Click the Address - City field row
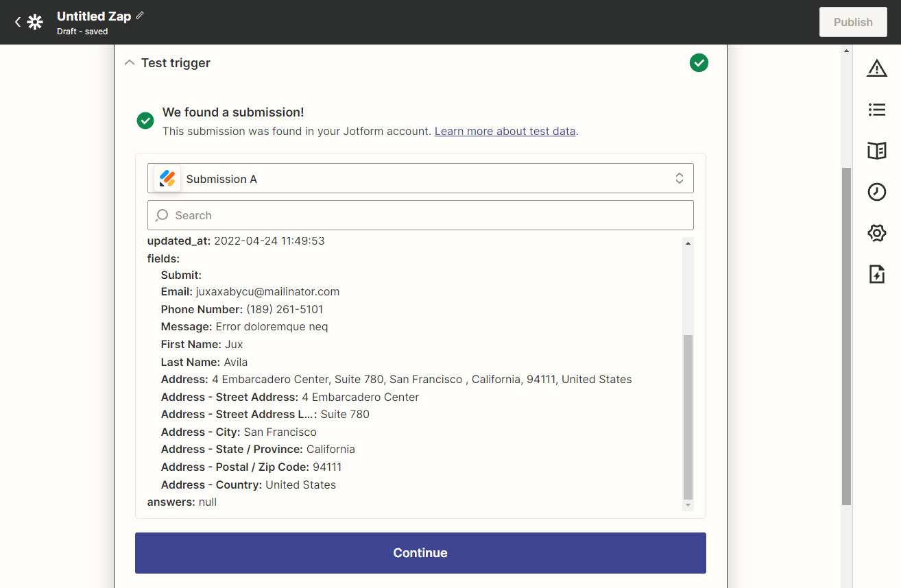Viewport: 901px width, 588px height. (x=239, y=432)
